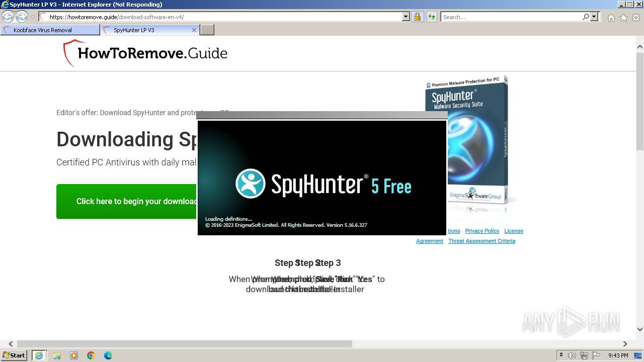This screenshot has width=644, height=362.
Task: Open the Windows Start menu
Action: point(14,355)
